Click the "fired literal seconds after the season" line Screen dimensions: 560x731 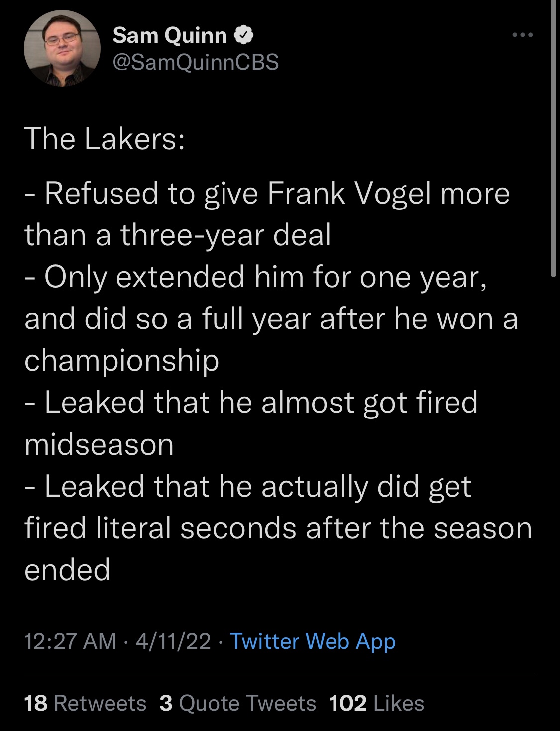coord(278,527)
